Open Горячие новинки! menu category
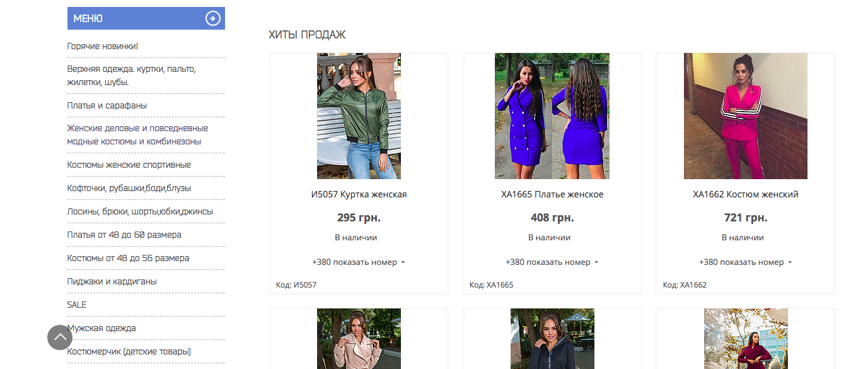This screenshot has width=868, height=369. [103, 47]
